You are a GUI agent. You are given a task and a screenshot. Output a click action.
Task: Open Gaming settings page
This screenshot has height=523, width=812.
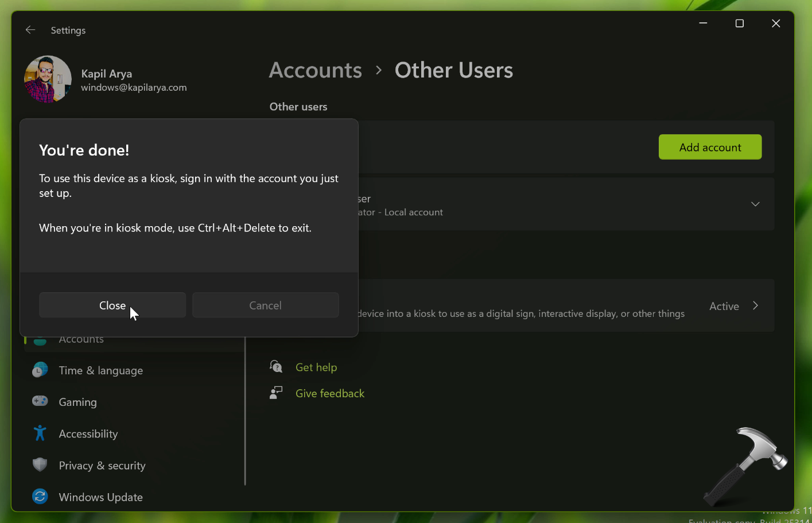point(78,402)
